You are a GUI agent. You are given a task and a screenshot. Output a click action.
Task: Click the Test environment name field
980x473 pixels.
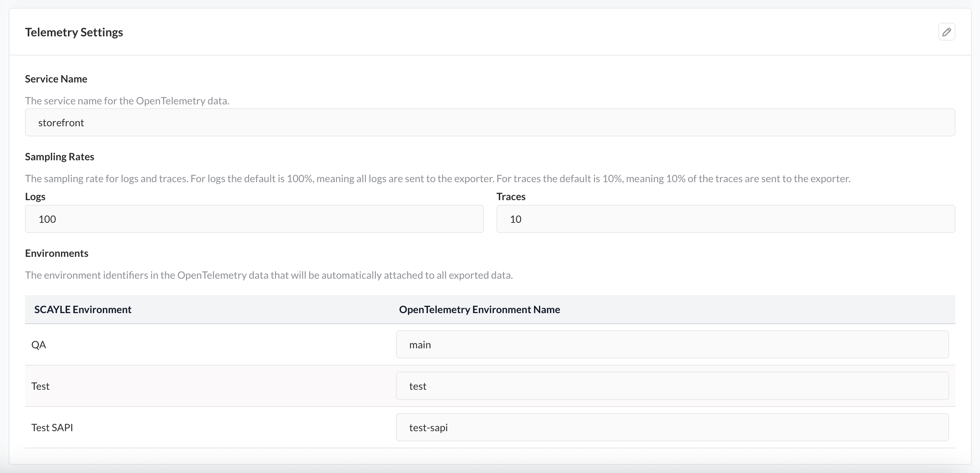tap(672, 386)
